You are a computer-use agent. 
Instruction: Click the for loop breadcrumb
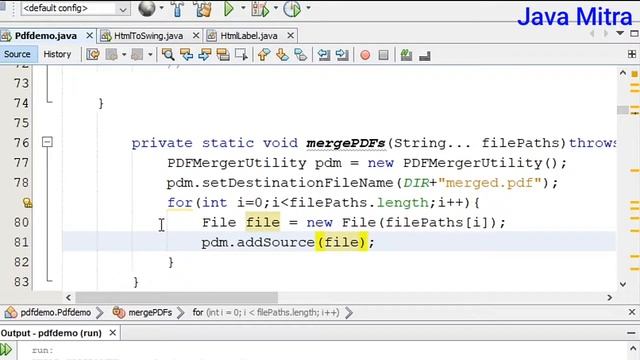tap(266, 313)
